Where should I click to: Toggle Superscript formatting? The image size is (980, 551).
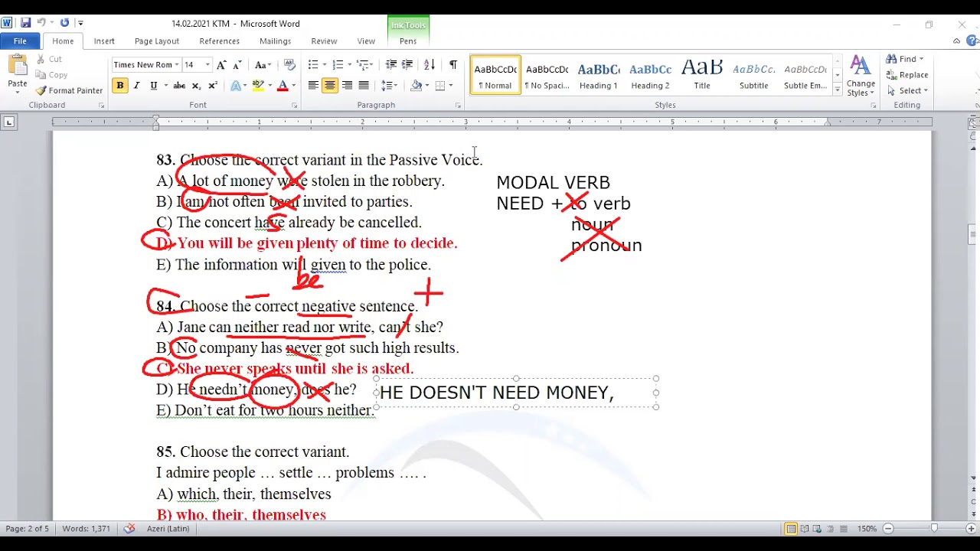tap(213, 86)
